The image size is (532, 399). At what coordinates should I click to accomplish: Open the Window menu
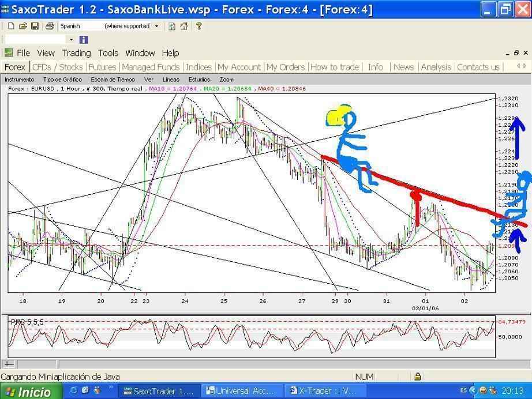pyautogui.click(x=140, y=53)
